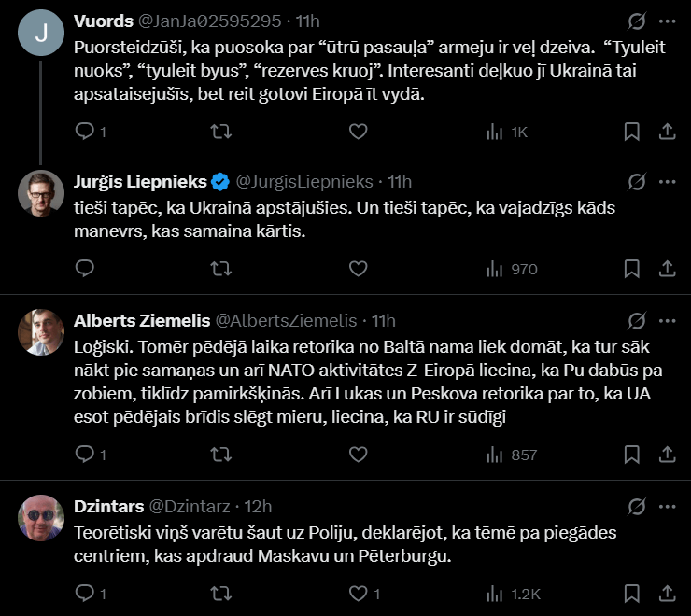This screenshot has height=616, width=691.
Task: Open @AlbertsZiemelis handle link
Action: pos(287,320)
